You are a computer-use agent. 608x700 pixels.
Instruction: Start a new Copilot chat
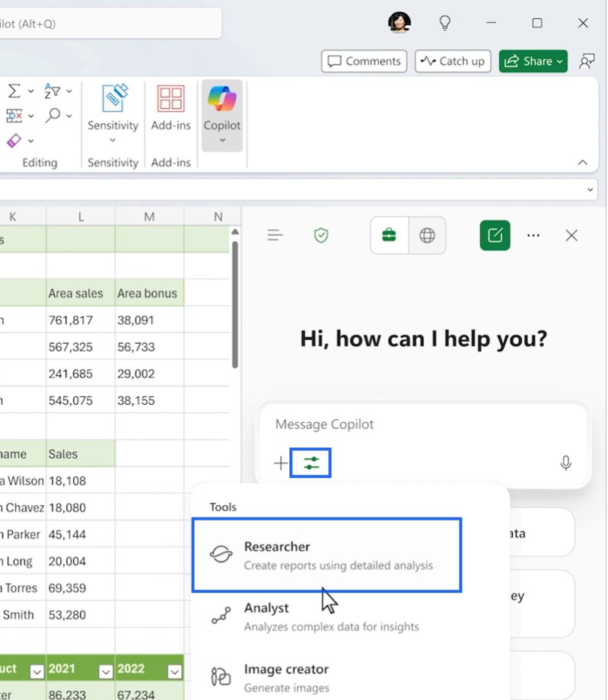tap(495, 236)
